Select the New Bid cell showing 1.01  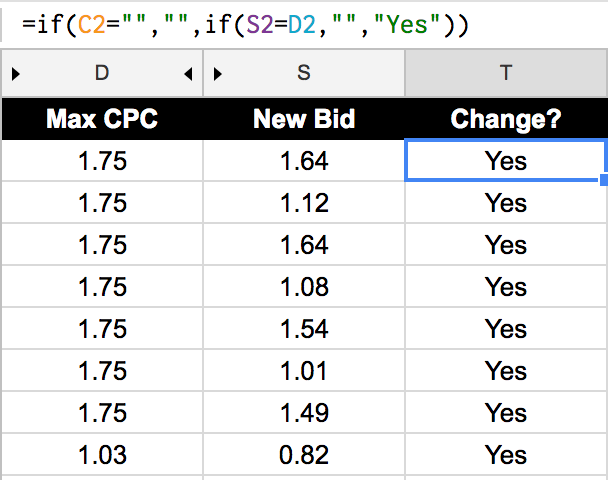click(x=304, y=371)
